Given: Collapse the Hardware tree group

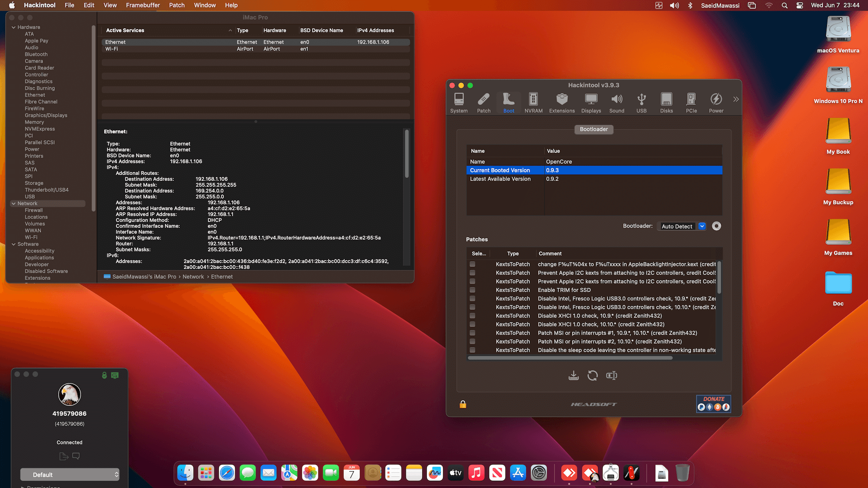Looking at the screenshot, I should pyautogui.click(x=14, y=27).
